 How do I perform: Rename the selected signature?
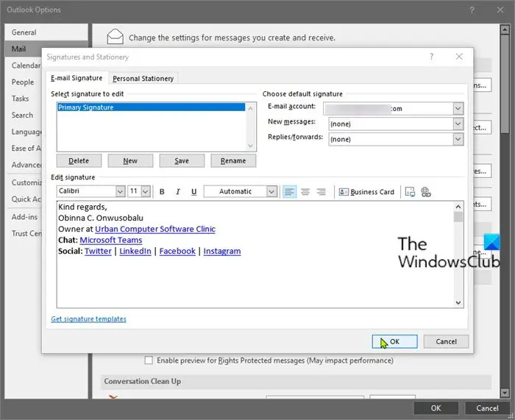(x=233, y=160)
